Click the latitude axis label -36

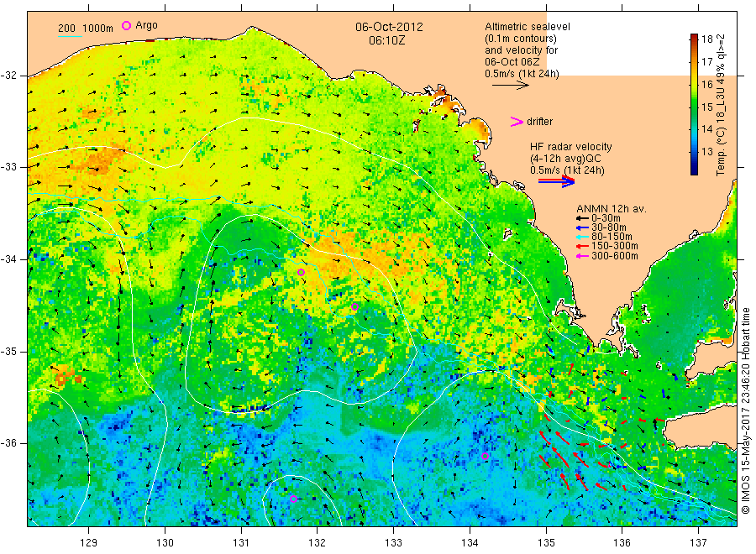tap(8, 443)
